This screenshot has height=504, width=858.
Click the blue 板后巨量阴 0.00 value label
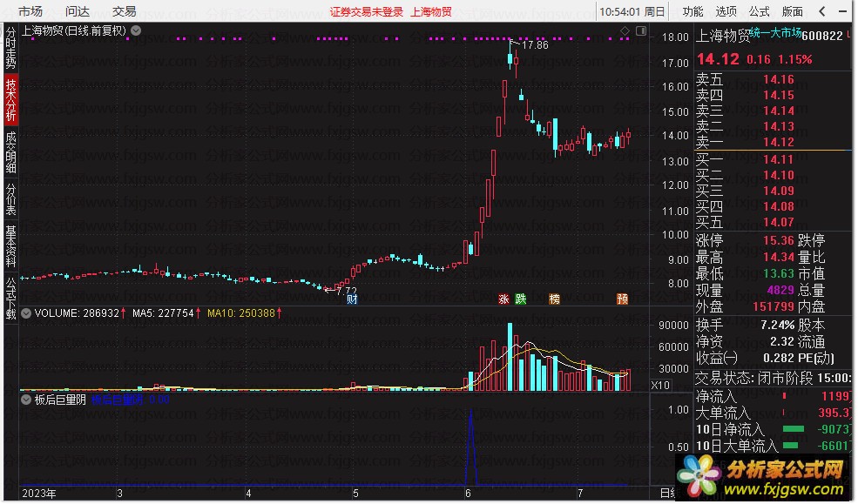coord(130,400)
